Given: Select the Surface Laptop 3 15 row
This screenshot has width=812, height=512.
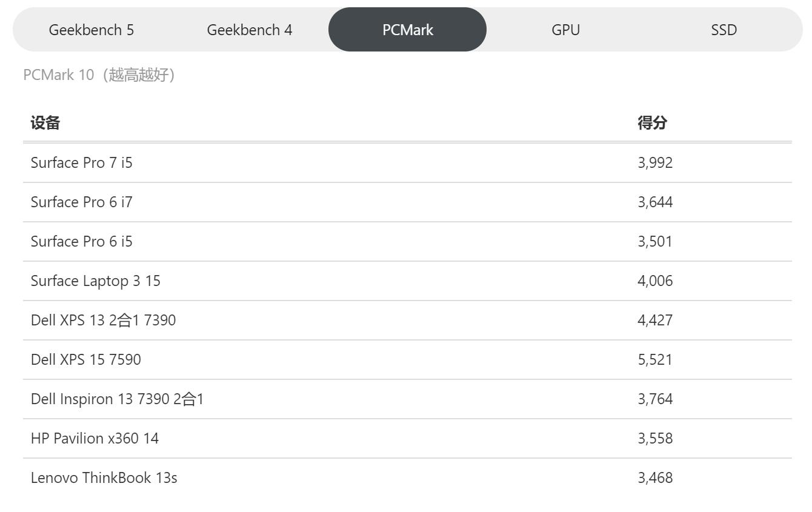Looking at the screenshot, I should [95, 281].
